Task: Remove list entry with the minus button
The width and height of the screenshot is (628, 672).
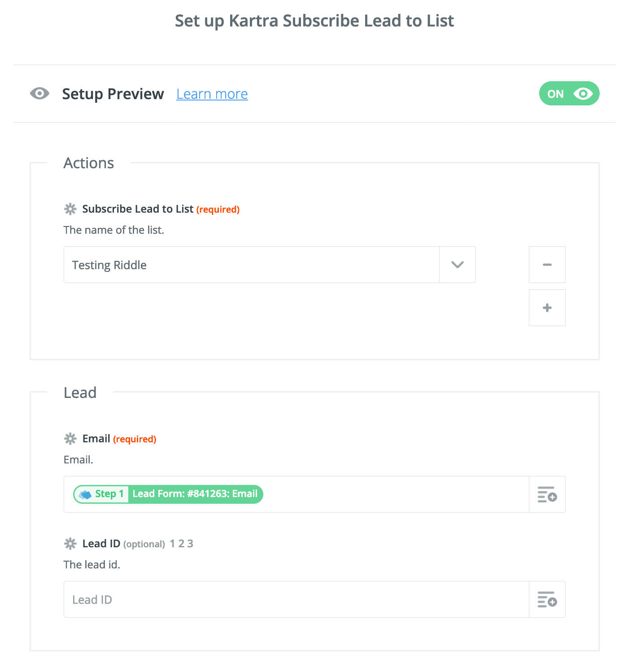Action: pos(547,265)
